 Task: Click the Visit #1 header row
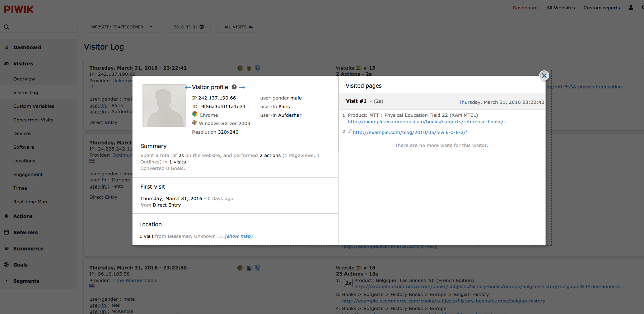click(442, 102)
